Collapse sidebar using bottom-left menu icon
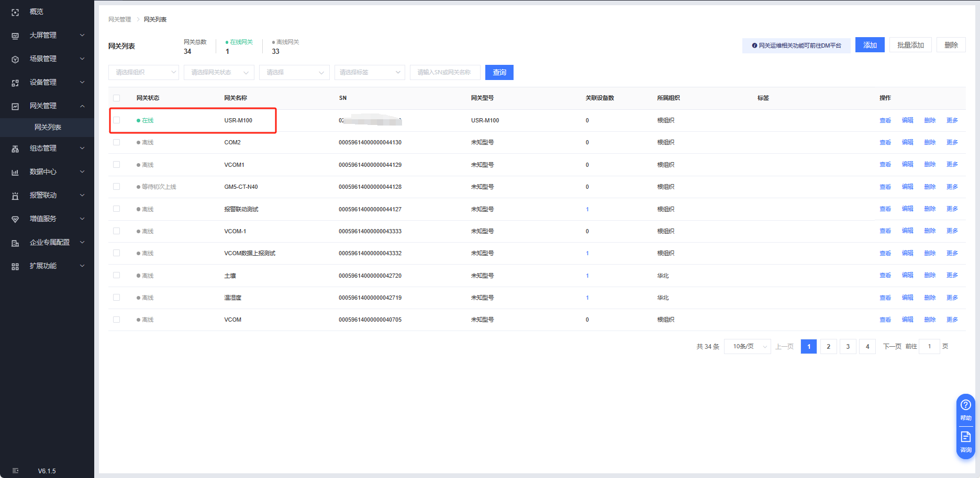This screenshot has width=980, height=478. tap(15, 471)
